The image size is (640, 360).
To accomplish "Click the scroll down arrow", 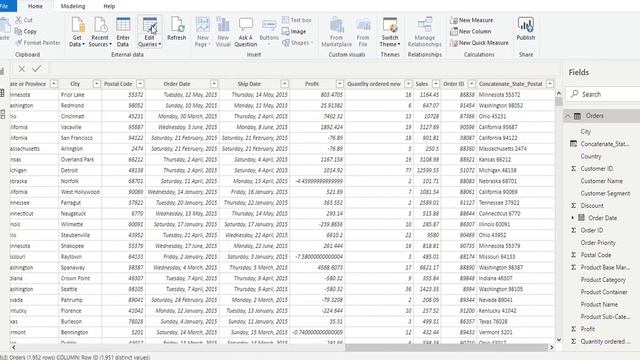I will click(559, 340).
